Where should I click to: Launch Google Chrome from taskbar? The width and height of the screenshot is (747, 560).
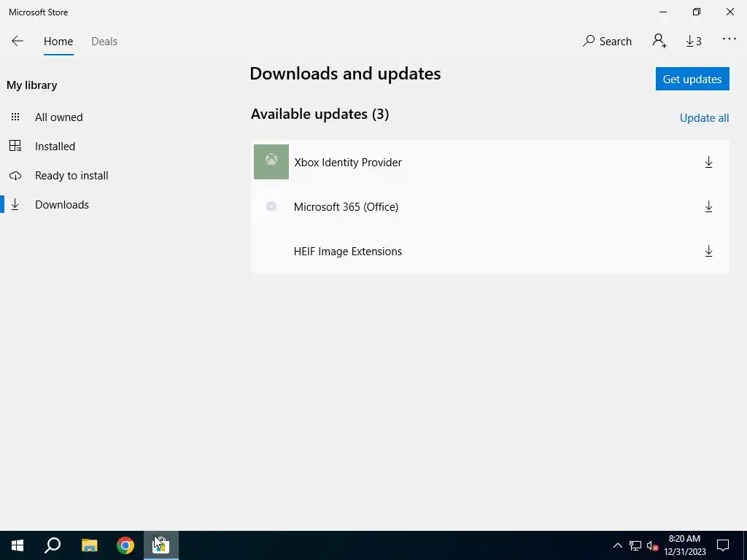click(x=125, y=545)
